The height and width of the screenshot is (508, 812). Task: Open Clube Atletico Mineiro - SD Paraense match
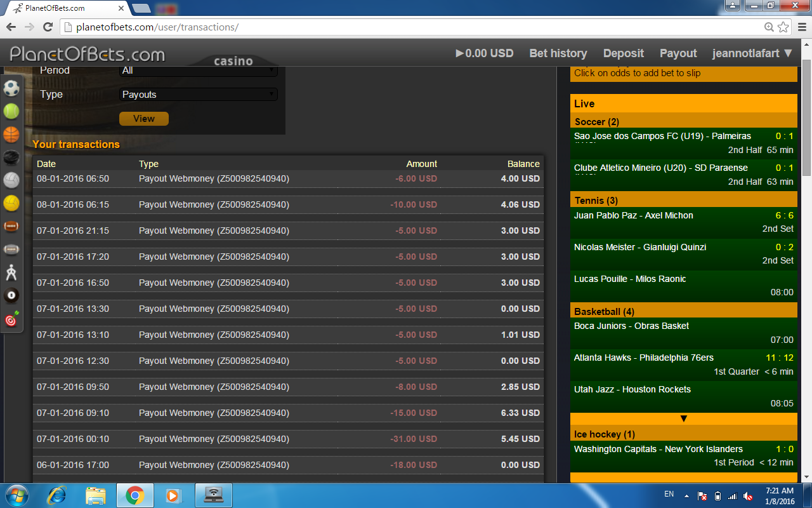tap(683, 175)
